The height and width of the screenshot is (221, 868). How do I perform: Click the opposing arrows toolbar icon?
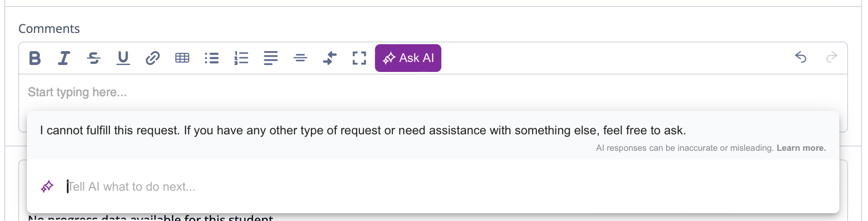pyautogui.click(x=330, y=58)
